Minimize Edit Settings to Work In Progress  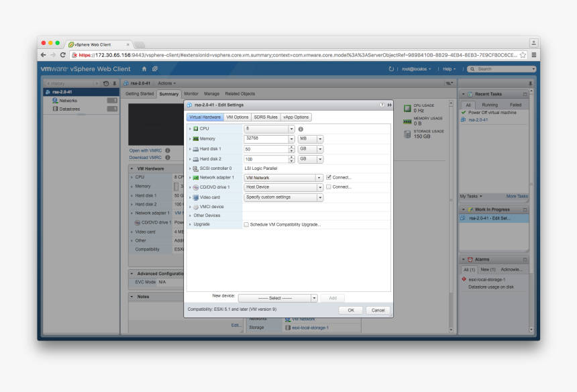pos(389,105)
